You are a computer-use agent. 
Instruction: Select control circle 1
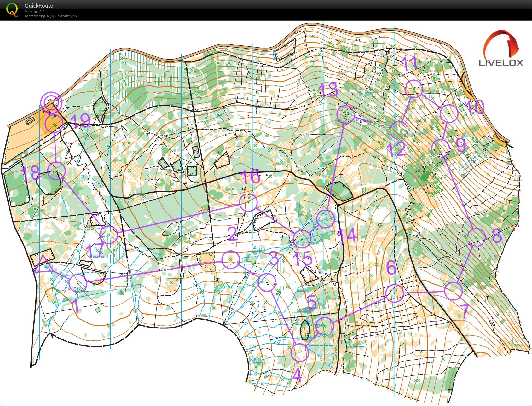point(78,283)
